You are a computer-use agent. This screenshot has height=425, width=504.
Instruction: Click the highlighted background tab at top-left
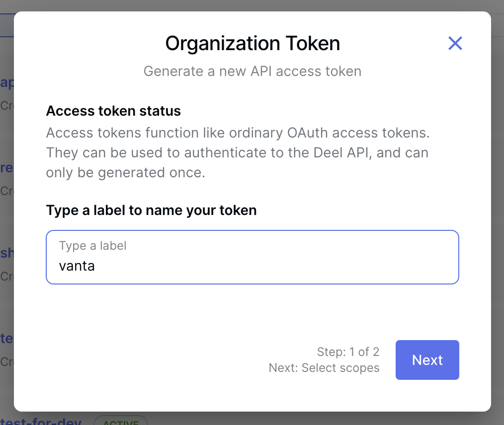pos(7,25)
